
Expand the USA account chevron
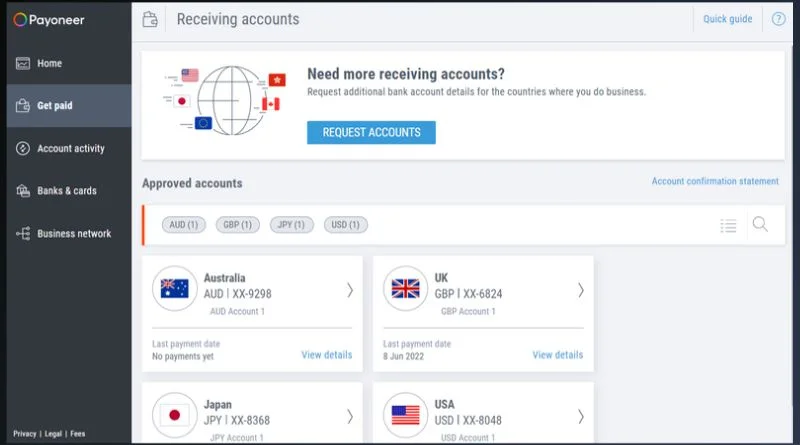click(x=581, y=416)
